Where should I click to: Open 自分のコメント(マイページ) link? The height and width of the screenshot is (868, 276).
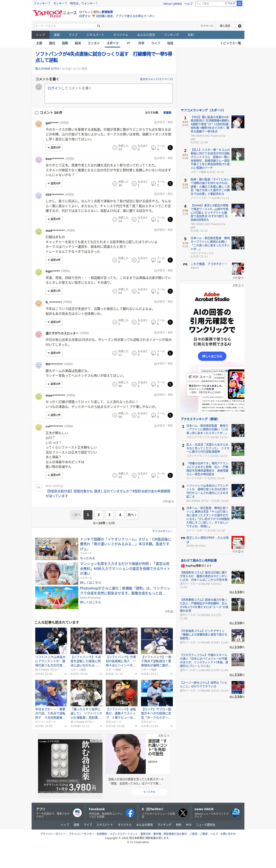coord(156,79)
